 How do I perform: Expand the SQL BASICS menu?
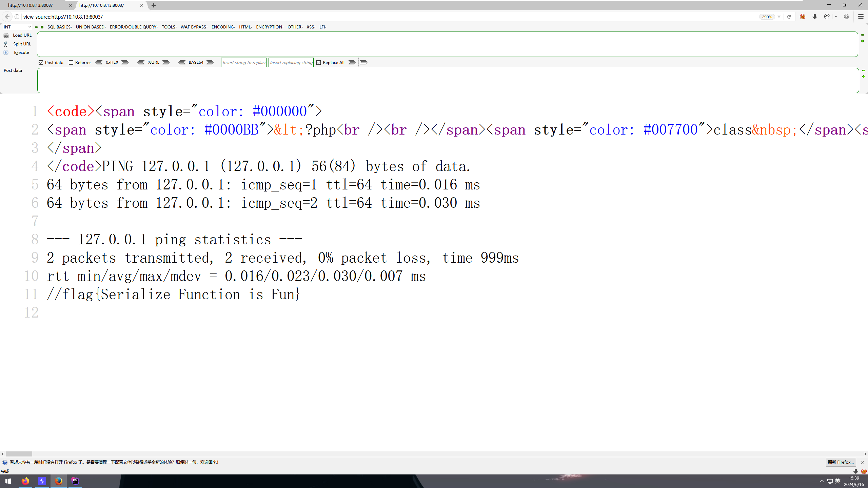click(60, 27)
